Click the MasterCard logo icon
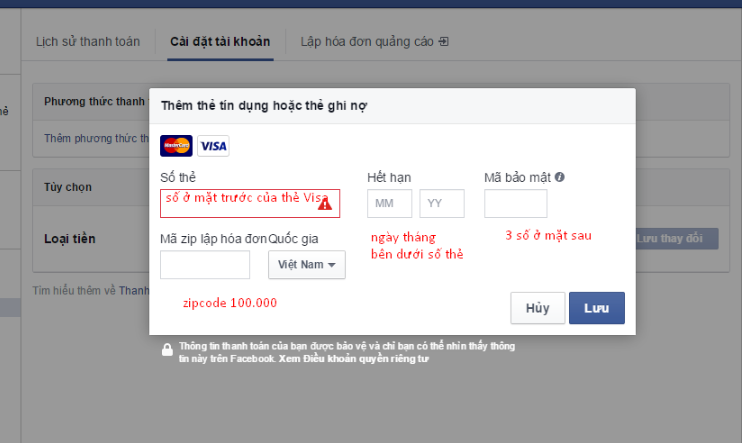 click(176, 145)
